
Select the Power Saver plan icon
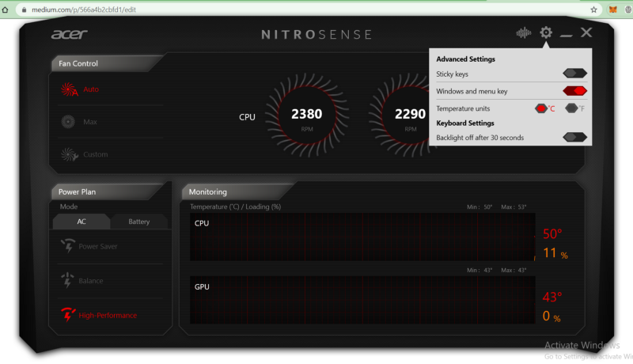(68, 246)
